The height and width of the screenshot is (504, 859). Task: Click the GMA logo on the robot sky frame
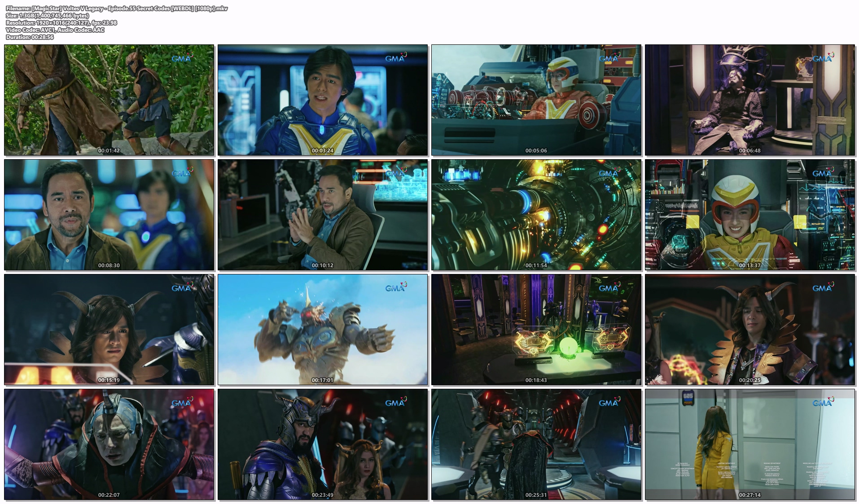(395, 288)
